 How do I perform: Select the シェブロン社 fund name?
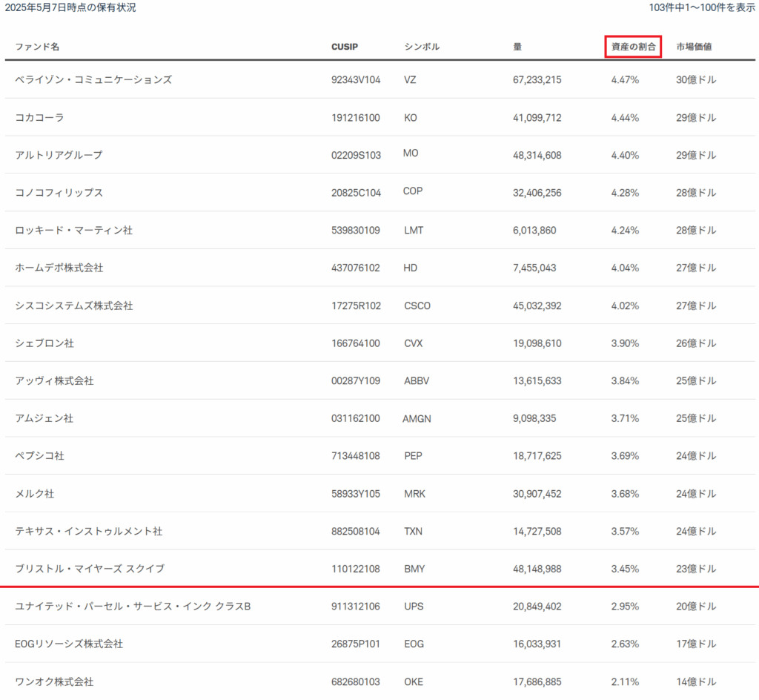pyautogui.click(x=44, y=343)
